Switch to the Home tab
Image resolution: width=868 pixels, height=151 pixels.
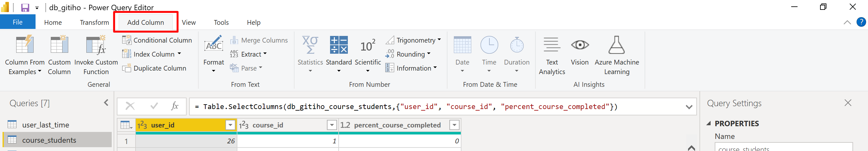pyautogui.click(x=53, y=22)
